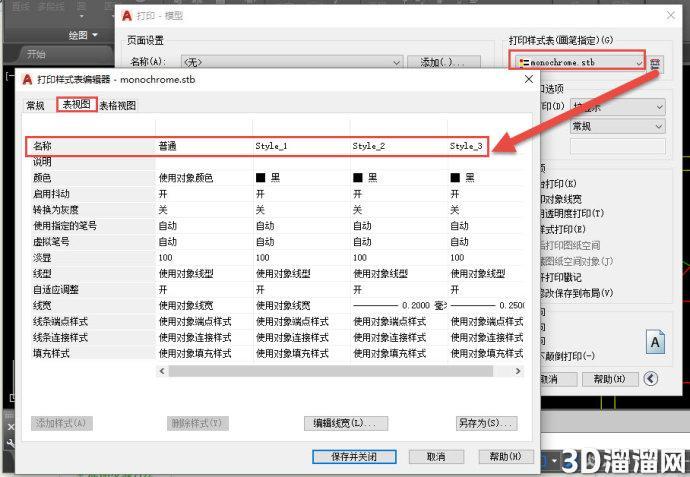Click the 线条端点样式 row label
Screen dimensions: 690x477
click(61, 321)
